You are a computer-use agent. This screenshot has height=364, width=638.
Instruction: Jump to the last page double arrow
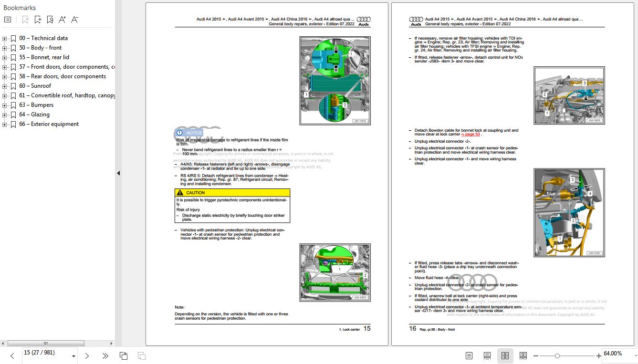pyautogui.click(x=105, y=356)
